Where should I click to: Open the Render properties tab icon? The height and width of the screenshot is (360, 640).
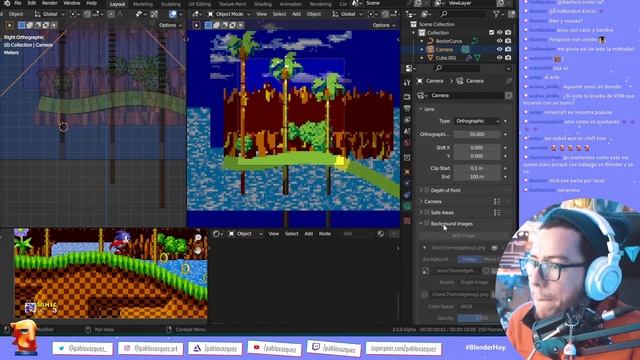407,97
